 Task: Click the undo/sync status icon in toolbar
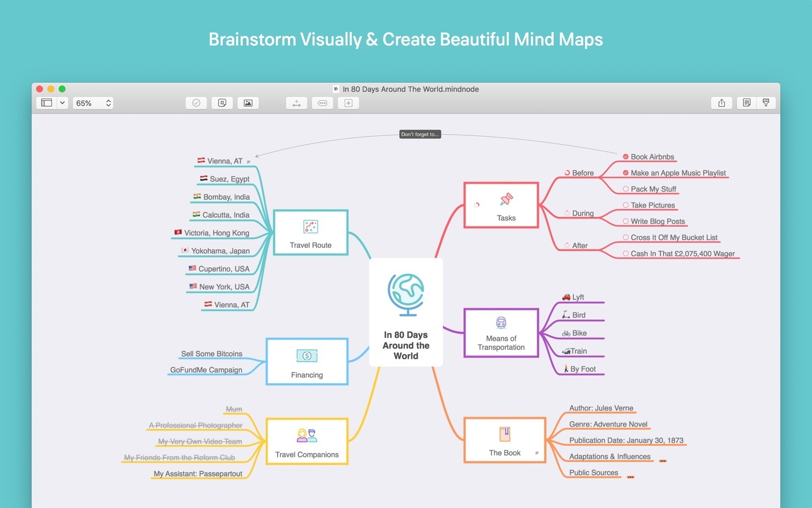(x=197, y=104)
